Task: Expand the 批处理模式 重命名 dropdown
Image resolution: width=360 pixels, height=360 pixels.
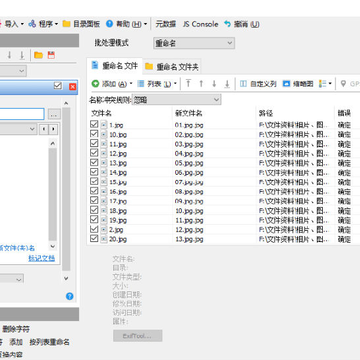Action: [194, 43]
